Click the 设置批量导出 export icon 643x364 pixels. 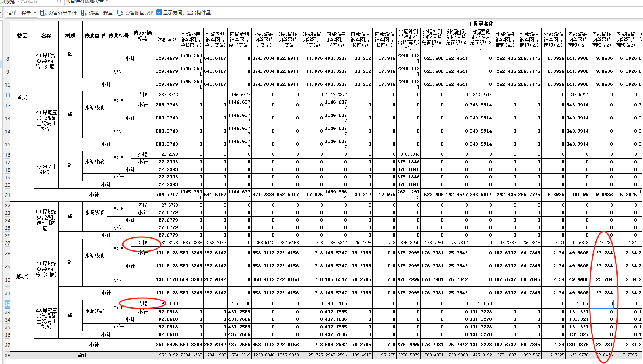tap(120, 13)
